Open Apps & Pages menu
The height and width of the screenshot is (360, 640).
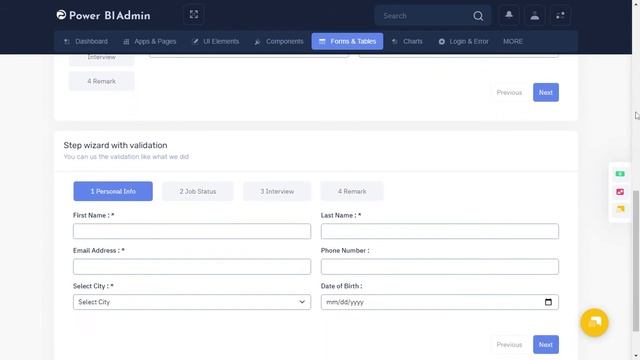pos(150,41)
